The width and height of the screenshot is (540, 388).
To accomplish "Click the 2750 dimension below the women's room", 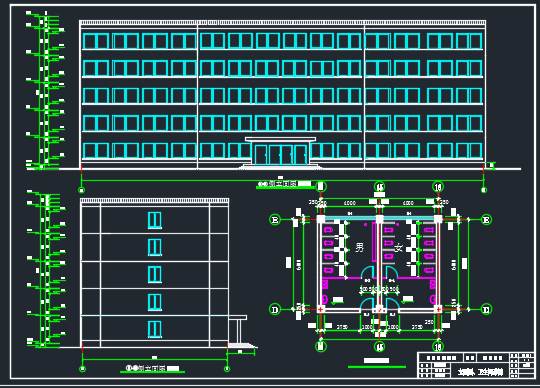I will (x=417, y=327).
